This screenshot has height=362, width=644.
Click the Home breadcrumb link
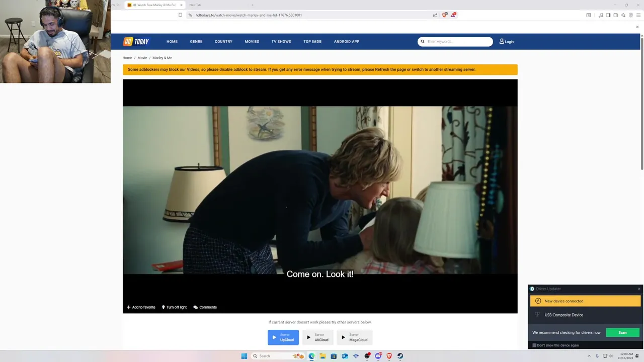click(127, 58)
